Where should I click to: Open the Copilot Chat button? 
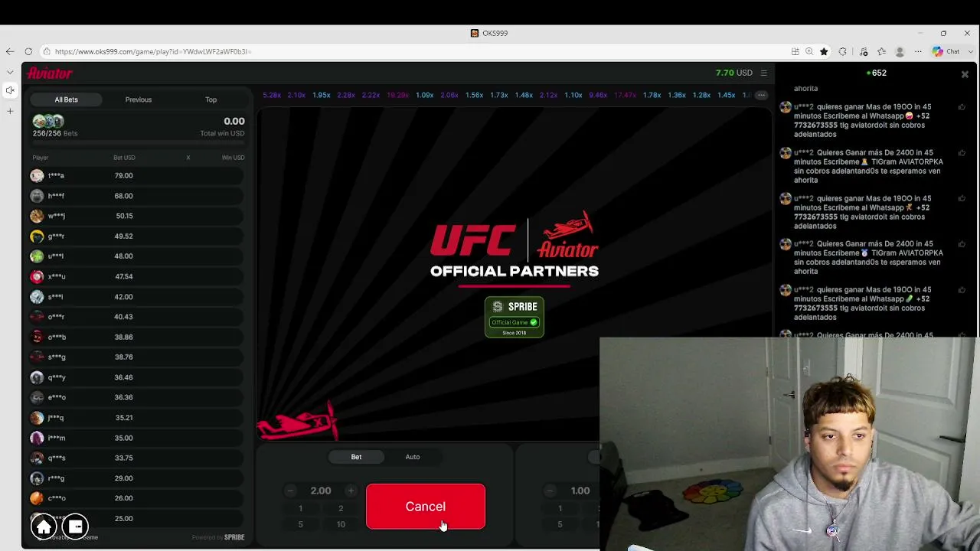pos(946,51)
